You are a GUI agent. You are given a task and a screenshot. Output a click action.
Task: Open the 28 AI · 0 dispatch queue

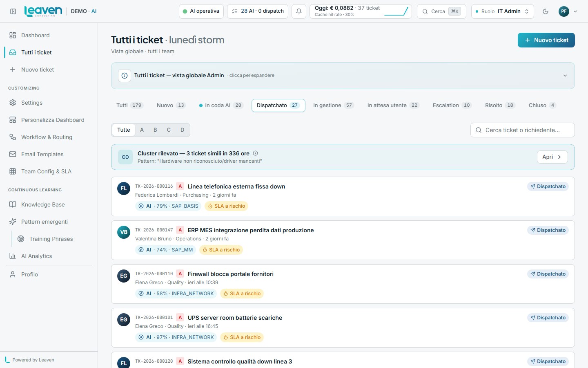(258, 11)
